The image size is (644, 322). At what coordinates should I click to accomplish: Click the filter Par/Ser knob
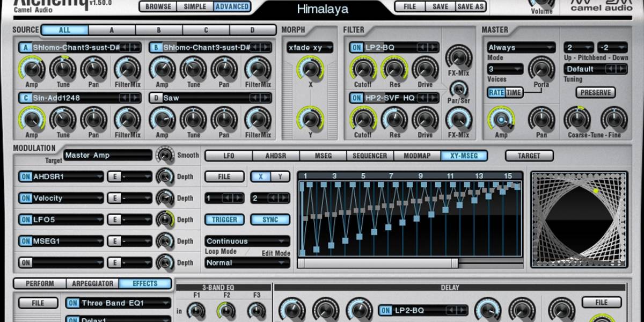click(x=458, y=89)
